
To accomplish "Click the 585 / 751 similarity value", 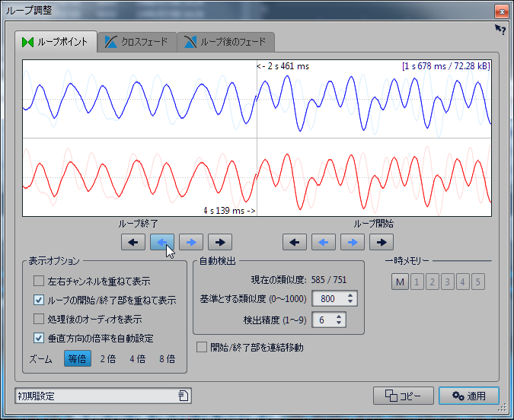I will [329, 279].
